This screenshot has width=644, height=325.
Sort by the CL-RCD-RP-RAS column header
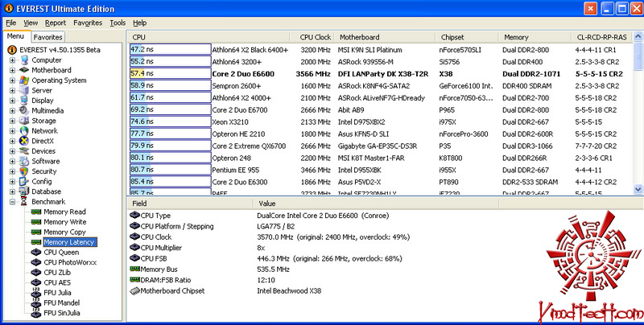(601, 37)
